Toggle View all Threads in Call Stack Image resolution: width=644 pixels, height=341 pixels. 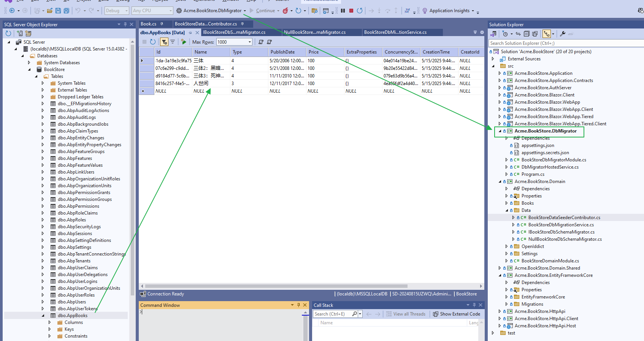pyautogui.click(x=406, y=314)
